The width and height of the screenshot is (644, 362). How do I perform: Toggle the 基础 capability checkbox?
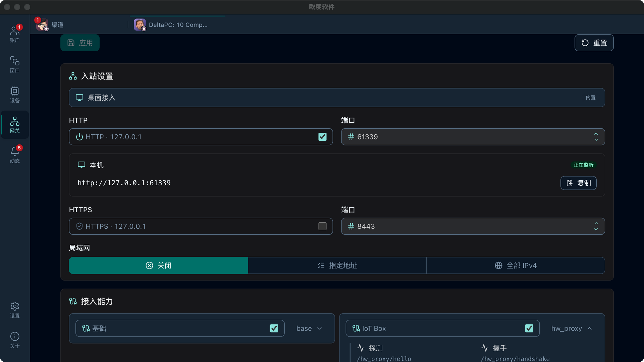274,328
